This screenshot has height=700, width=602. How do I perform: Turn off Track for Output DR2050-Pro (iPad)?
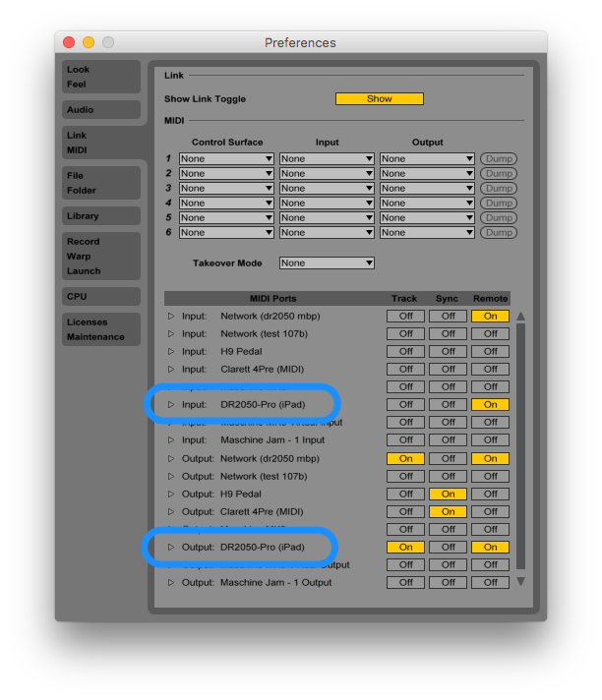coord(405,548)
